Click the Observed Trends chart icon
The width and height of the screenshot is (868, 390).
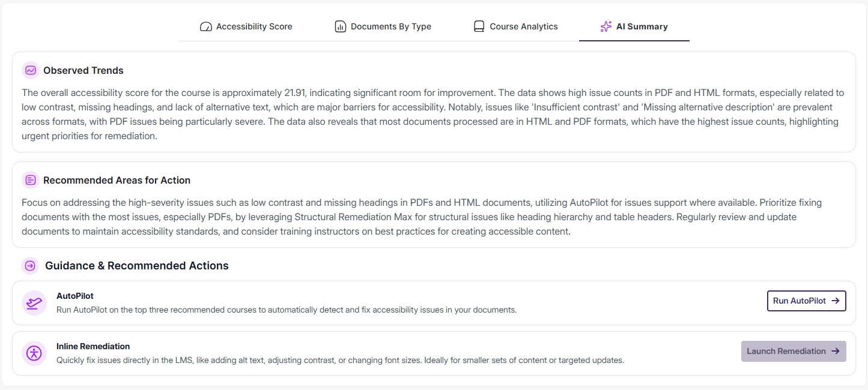point(30,70)
